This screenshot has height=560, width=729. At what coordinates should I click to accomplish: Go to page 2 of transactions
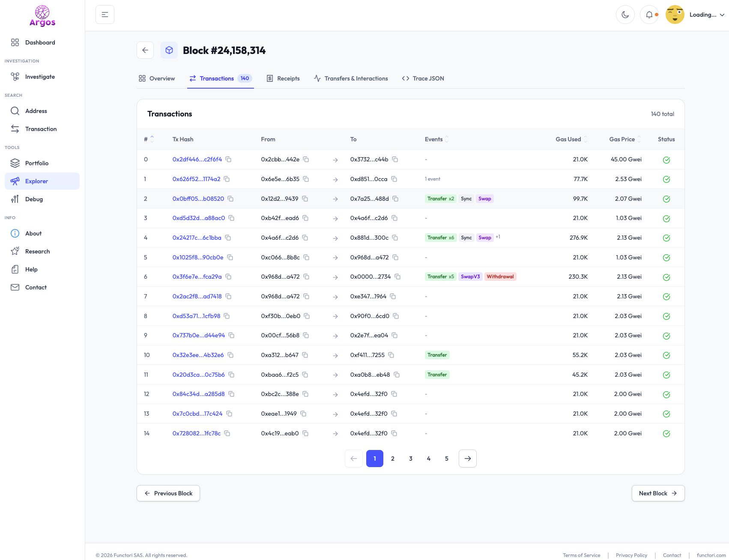[x=393, y=459]
